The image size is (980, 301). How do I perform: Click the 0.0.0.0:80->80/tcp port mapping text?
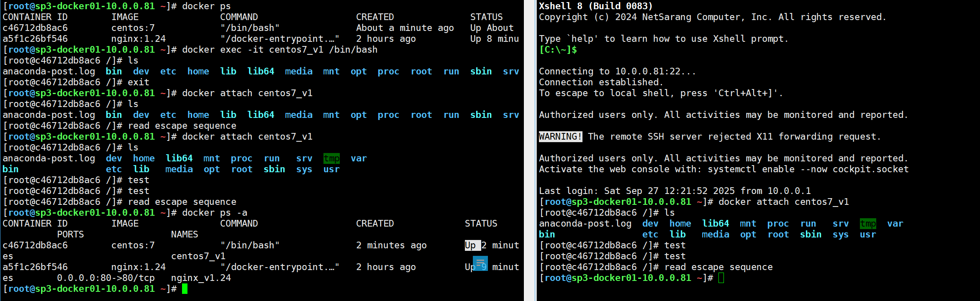(x=105, y=278)
